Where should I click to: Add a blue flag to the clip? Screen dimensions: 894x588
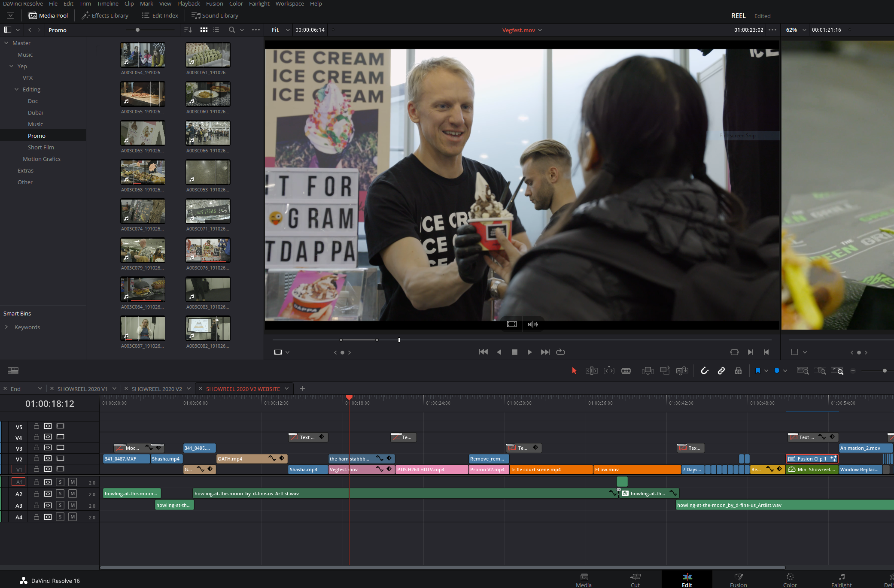coord(777,370)
